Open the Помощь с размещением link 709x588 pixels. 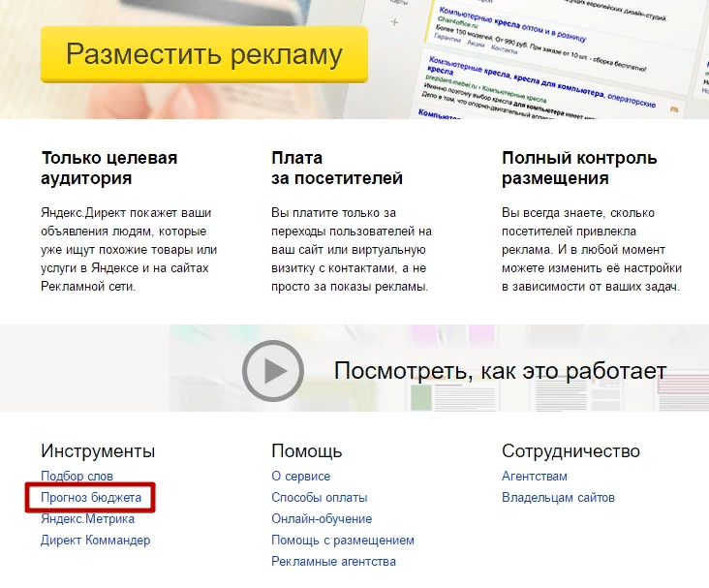(x=343, y=541)
